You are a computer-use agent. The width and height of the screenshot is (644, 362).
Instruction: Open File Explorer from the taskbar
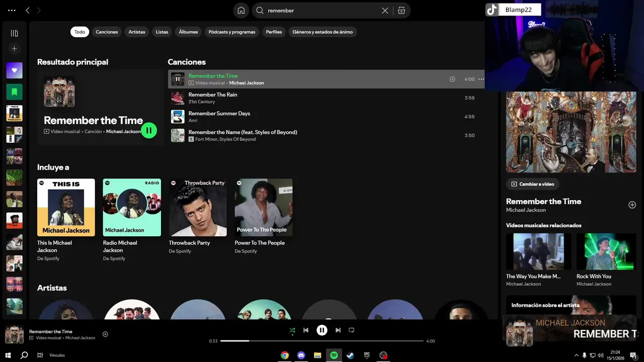coord(317,355)
